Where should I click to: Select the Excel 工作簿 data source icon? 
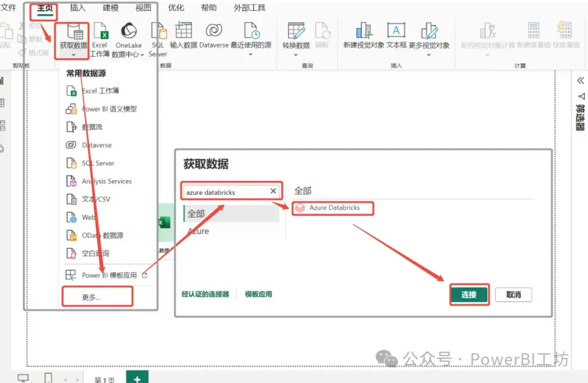click(101, 36)
